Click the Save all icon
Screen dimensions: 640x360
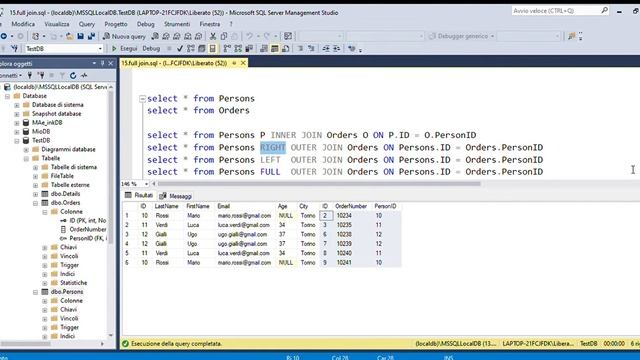91,36
